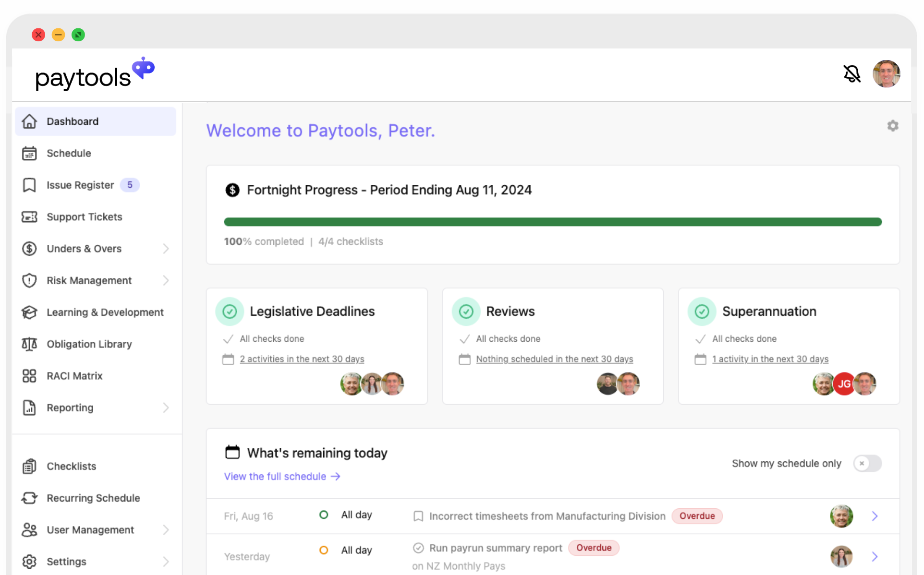
Task: Open 2 activities in next 30 days
Action: pyautogui.click(x=302, y=359)
